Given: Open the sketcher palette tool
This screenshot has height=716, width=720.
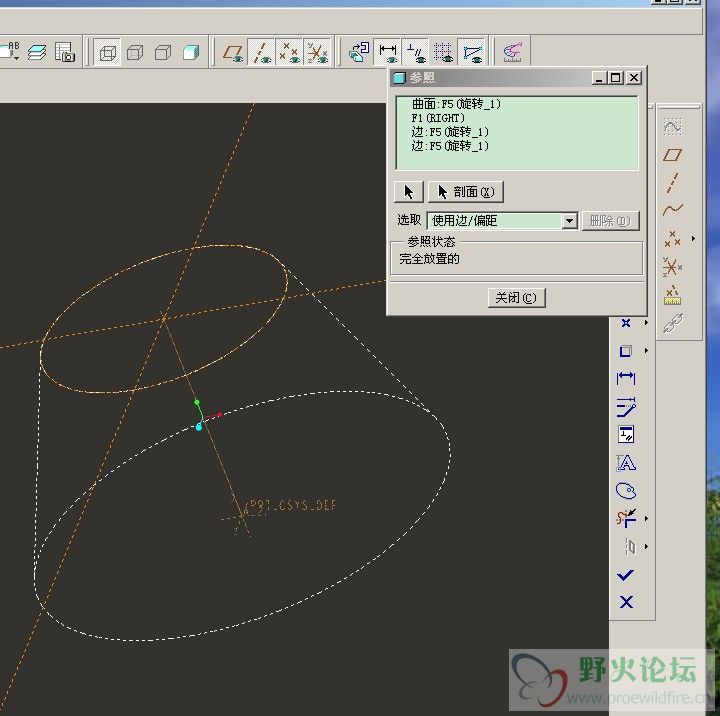Looking at the screenshot, I should [x=626, y=491].
